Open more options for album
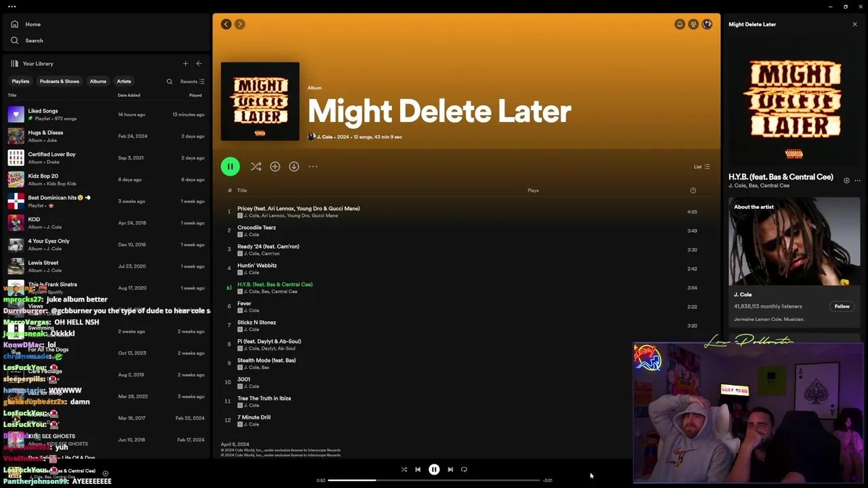868x488 pixels. click(x=313, y=166)
